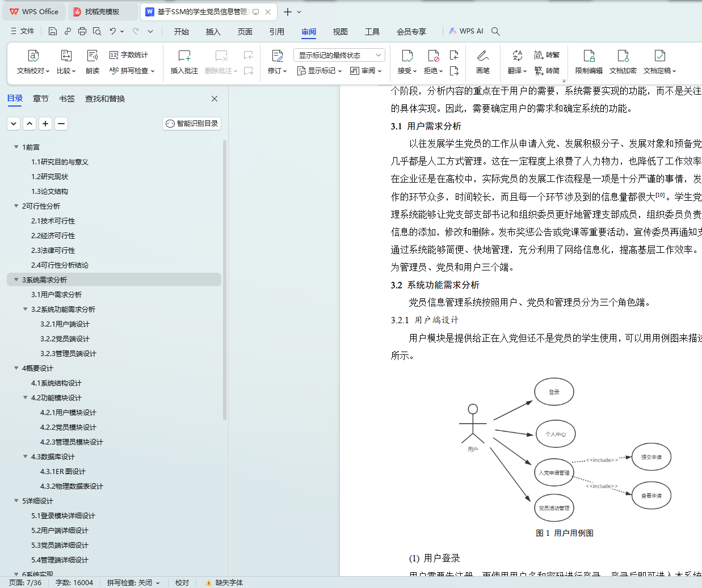702x588 pixels.
Task: Open the 会员专享 ribbon tab
Action: [x=411, y=32]
